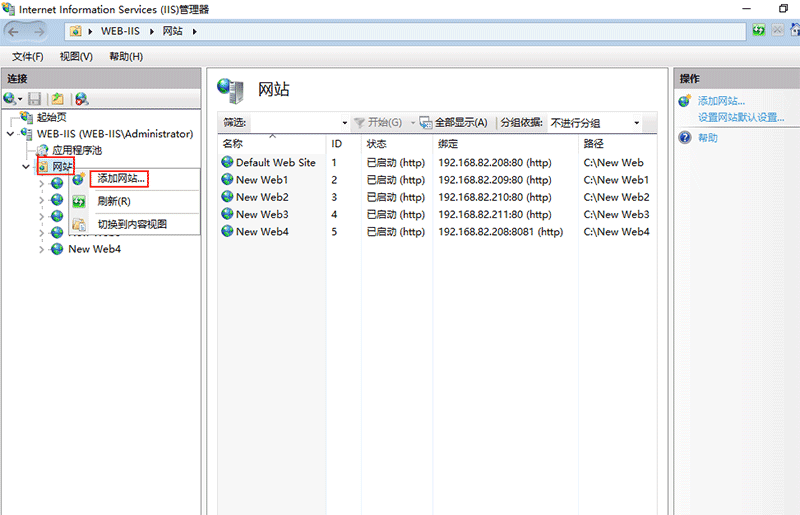Screen dimensions: 800x515
Task: Click the stop icon beside the address bar
Action: (x=778, y=30)
